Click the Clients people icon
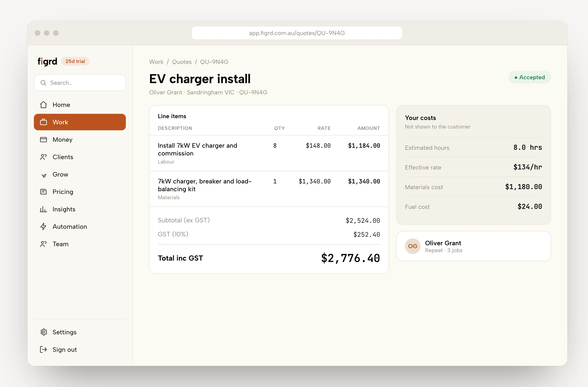Screen dimensions: 588x387 (43, 157)
